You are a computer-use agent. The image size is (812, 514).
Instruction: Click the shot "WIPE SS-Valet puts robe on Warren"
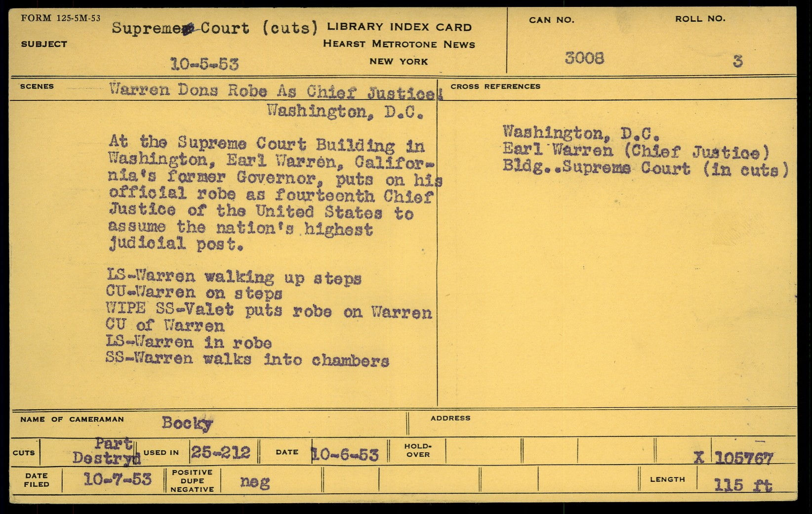point(269,310)
